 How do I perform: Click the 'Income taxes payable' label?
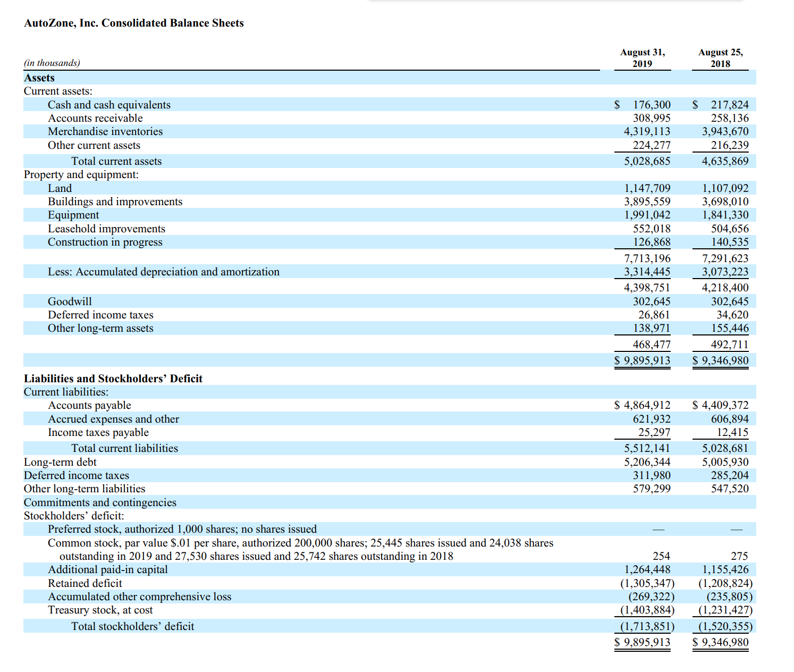coord(98,432)
